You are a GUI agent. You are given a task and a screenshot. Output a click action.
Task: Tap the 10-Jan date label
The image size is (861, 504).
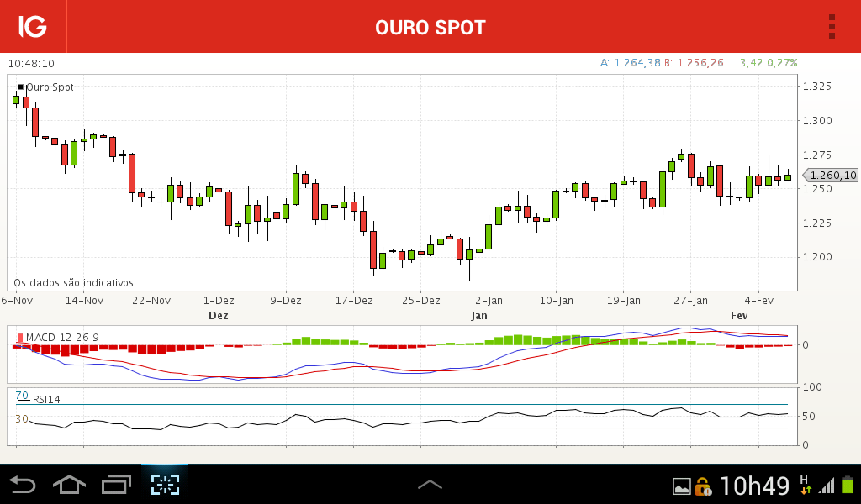pos(557,301)
